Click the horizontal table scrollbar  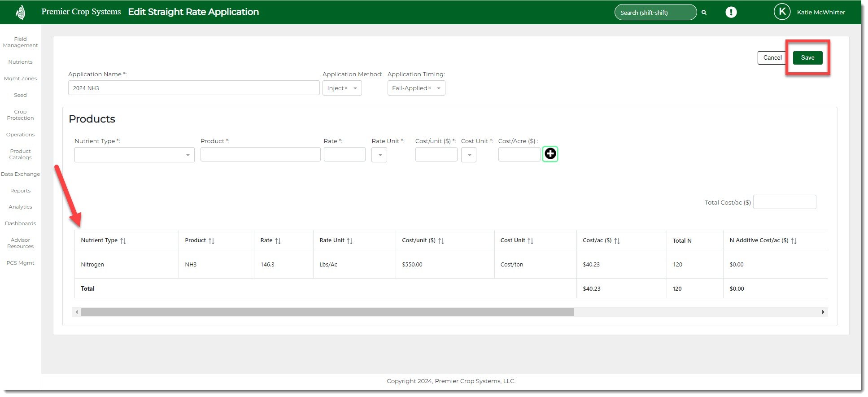(x=327, y=312)
